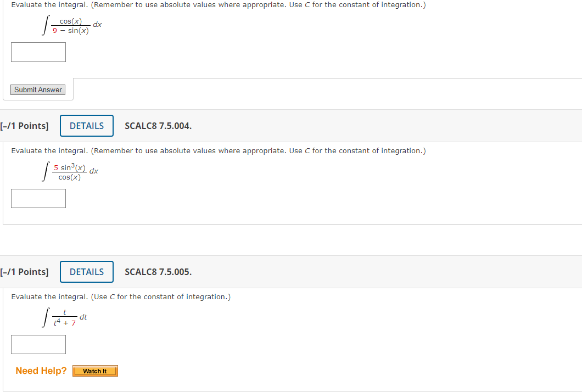Focus answer box for cos(x)/(9 − sin(x)) integral
Viewport: 582px width, 392px height.
click(38, 52)
